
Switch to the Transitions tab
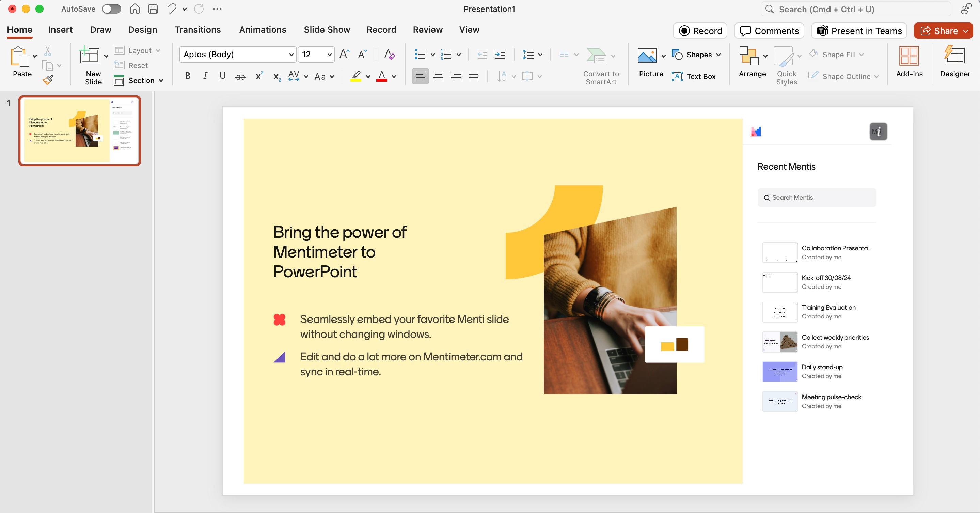(x=197, y=30)
